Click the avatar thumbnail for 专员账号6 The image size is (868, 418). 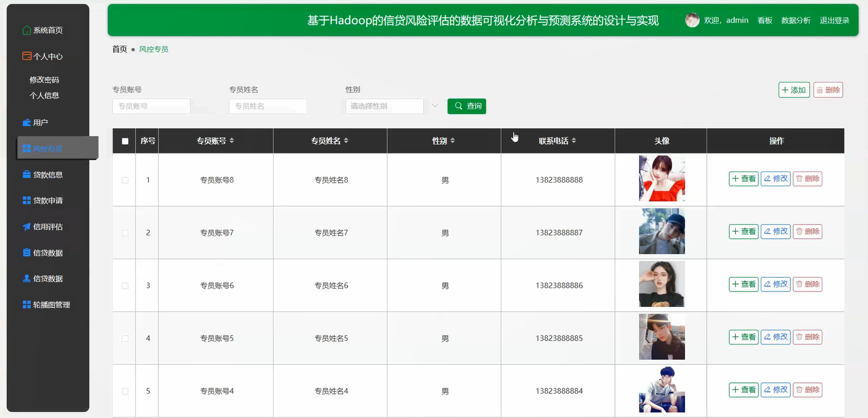coord(662,284)
